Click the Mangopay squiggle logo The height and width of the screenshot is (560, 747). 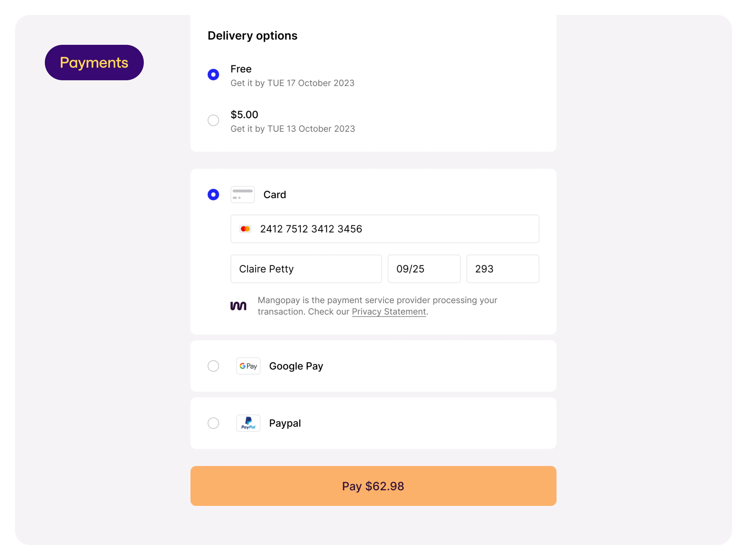239,305
